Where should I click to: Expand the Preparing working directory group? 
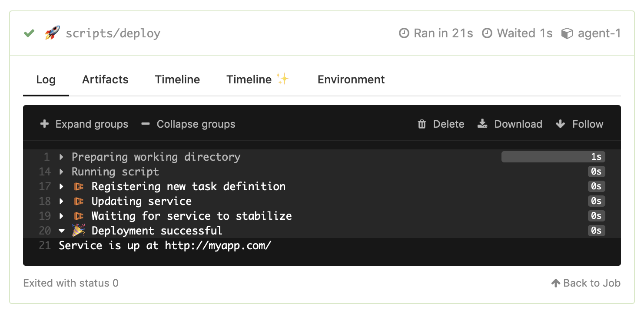61,157
